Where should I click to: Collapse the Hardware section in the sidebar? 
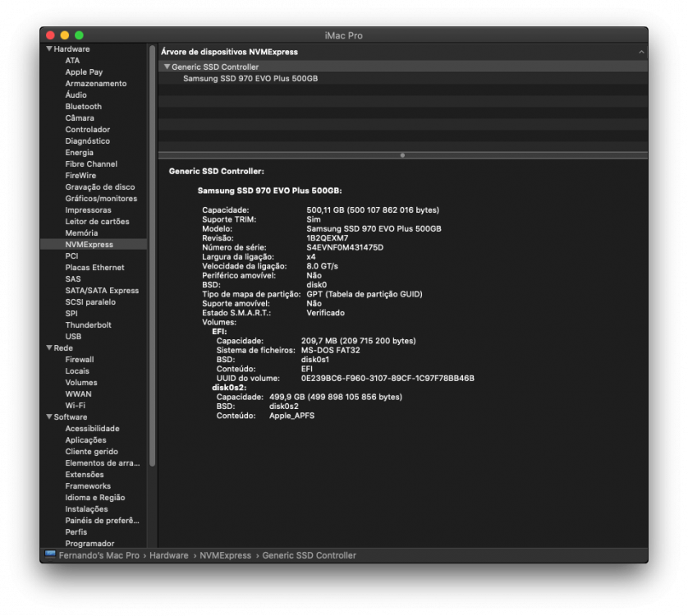pyautogui.click(x=49, y=48)
